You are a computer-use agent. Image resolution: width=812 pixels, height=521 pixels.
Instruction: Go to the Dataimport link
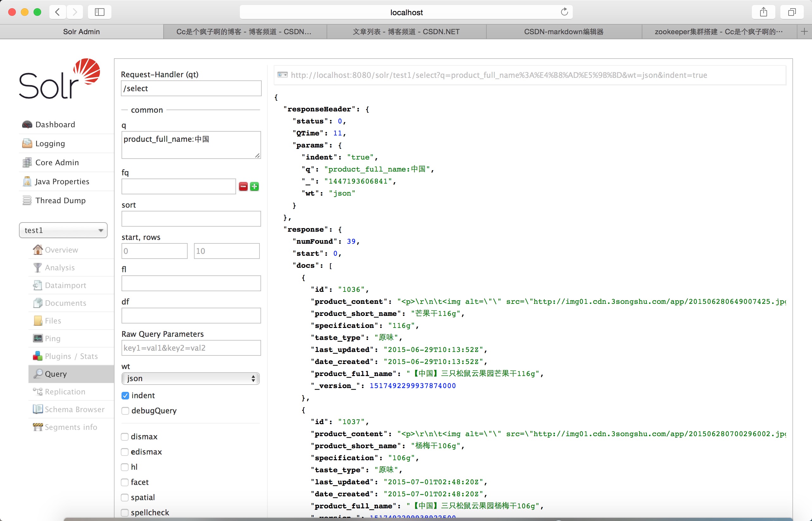[x=66, y=286]
